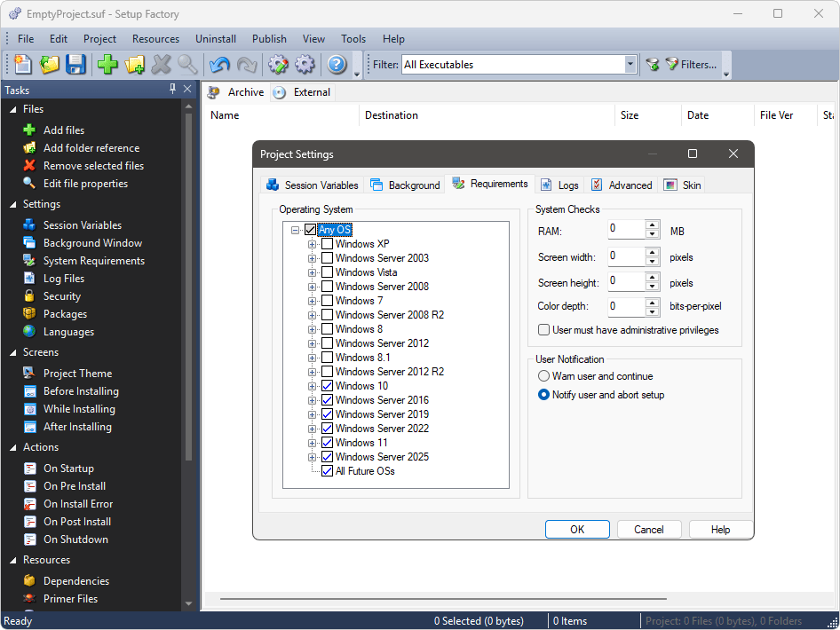Viewport: 840px width, 630px height.
Task: Click Remove selected files task
Action: [x=93, y=165]
